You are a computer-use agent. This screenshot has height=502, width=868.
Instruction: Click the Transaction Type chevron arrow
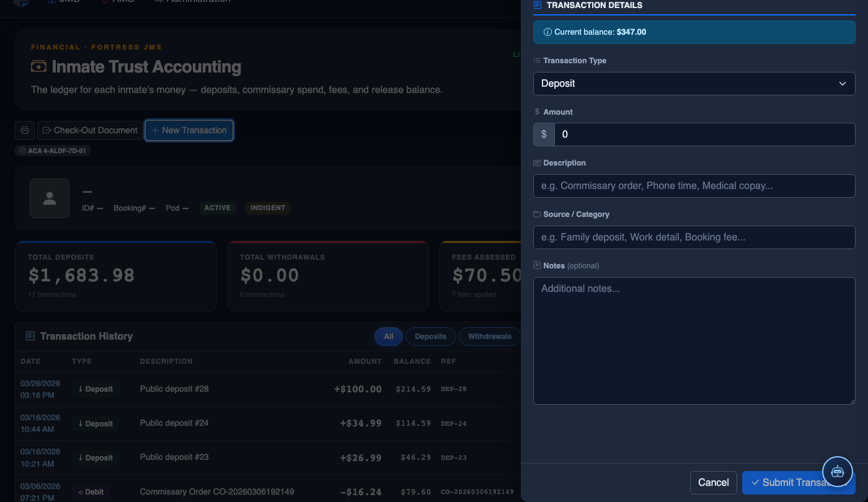click(x=843, y=84)
